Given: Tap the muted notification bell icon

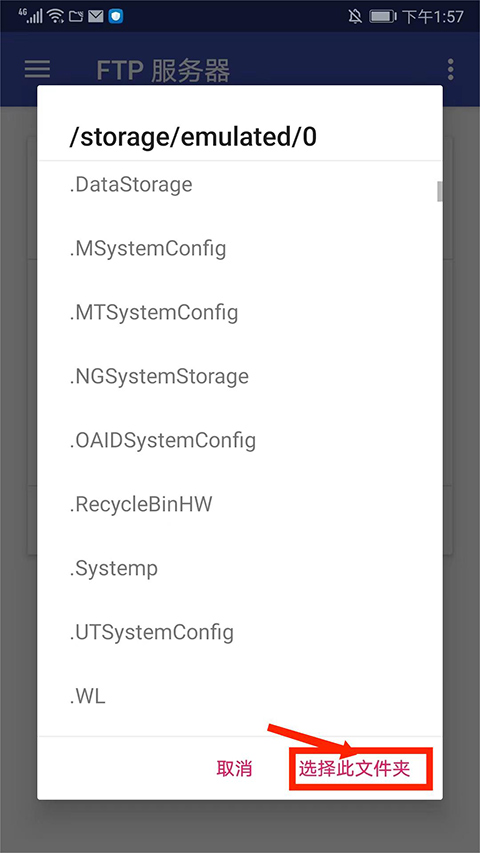Looking at the screenshot, I should (x=355, y=17).
